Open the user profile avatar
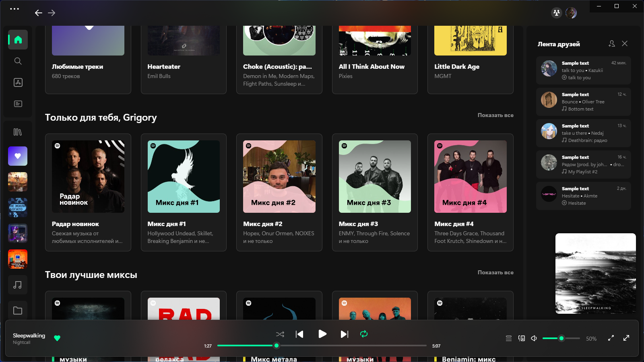 coord(571,13)
